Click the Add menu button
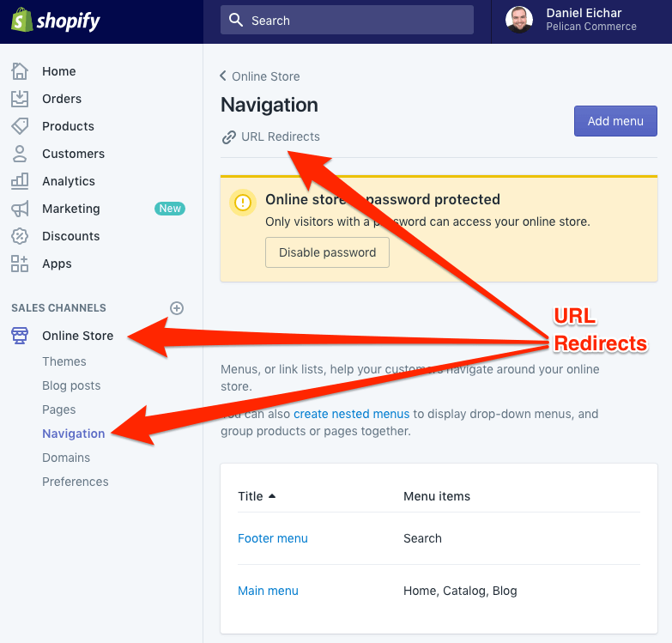The image size is (672, 643). (615, 121)
